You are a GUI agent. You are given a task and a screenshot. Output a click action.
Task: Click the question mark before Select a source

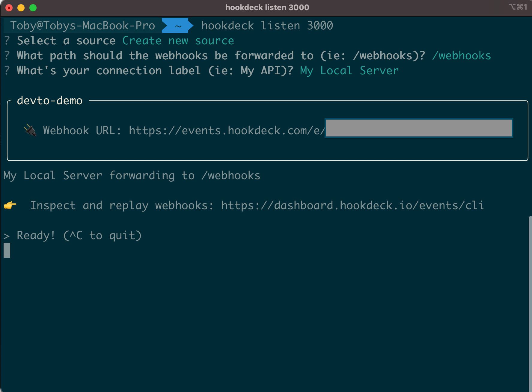pyautogui.click(x=6, y=40)
